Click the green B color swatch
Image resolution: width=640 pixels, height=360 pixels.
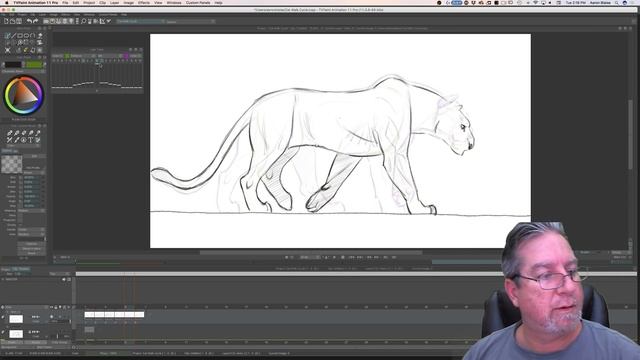pos(34,64)
